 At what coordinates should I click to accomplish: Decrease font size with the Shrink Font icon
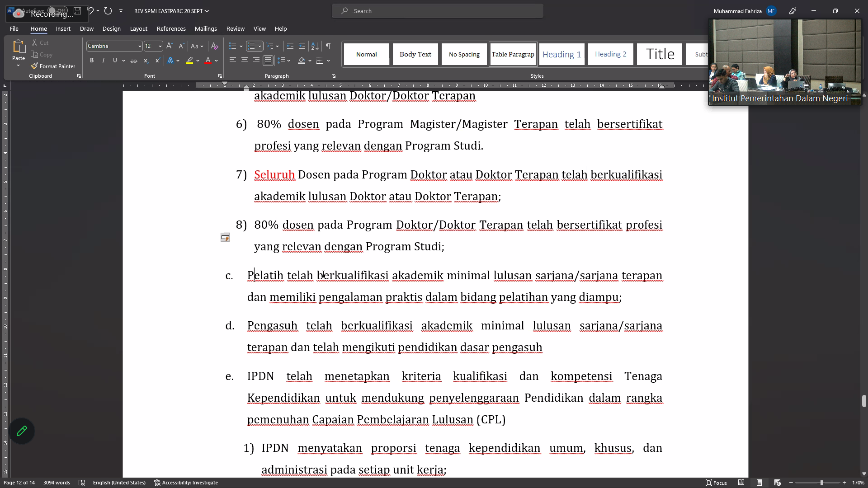(x=181, y=46)
